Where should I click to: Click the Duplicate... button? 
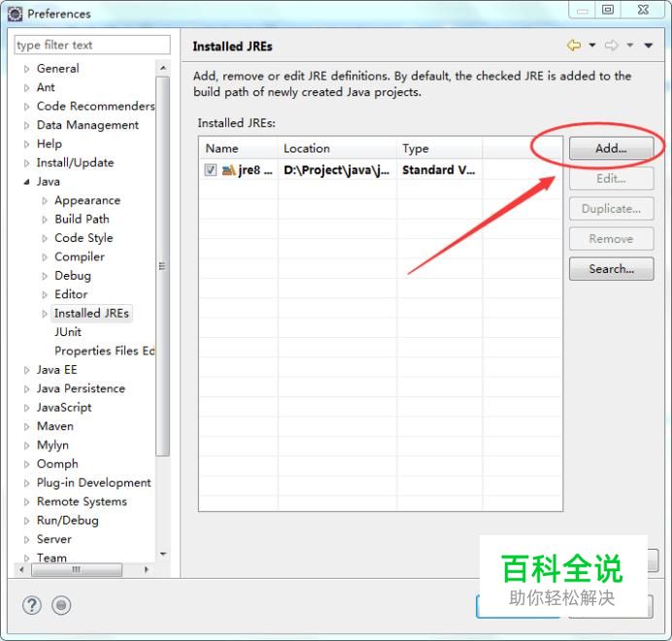(611, 209)
